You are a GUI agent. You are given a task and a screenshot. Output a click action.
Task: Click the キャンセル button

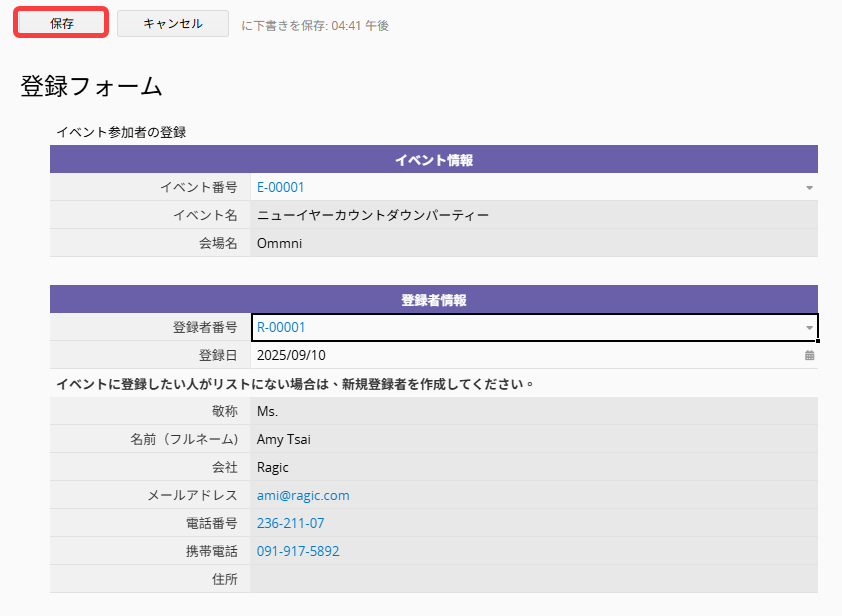click(x=173, y=24)
